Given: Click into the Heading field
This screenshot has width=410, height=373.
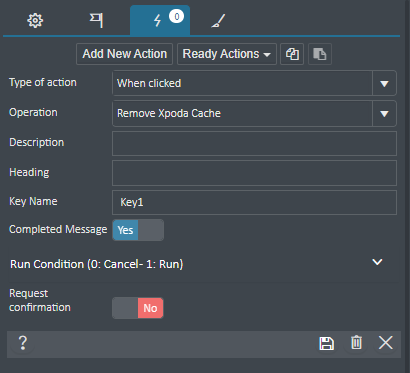Looking at the screenshot, I should coord(254,173).
